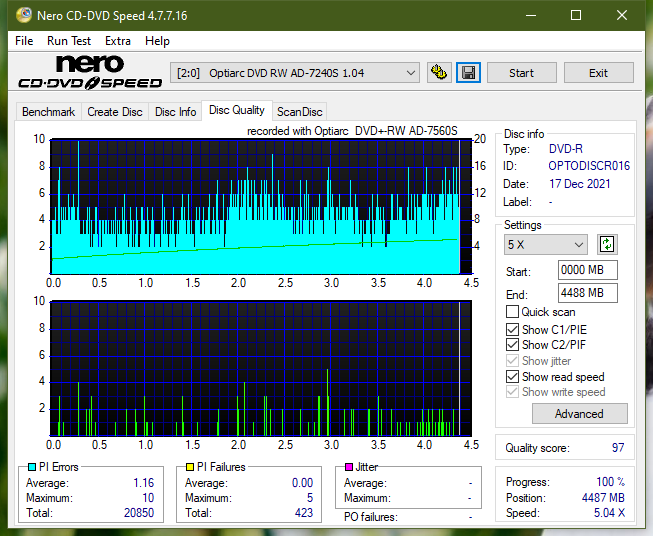
Task: Click PI Errors total 20850
Action: coord(139,513)
